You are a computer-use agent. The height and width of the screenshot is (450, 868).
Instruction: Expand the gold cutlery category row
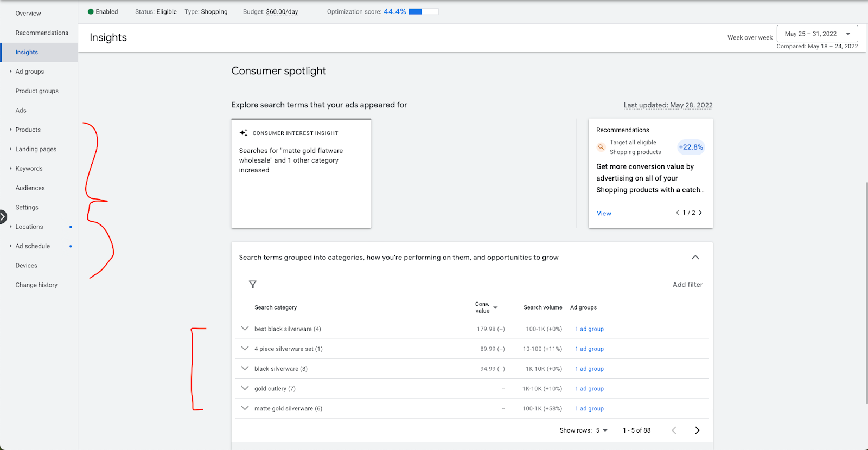point(245,388)
